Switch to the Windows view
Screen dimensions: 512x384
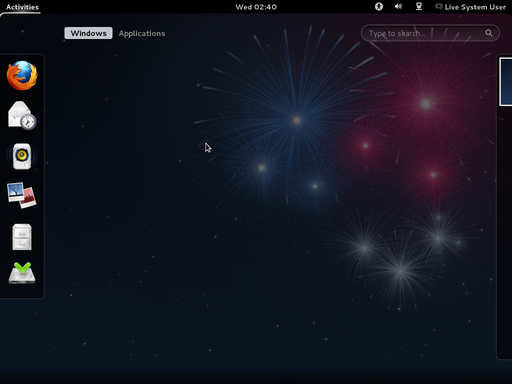pos(88,33)
